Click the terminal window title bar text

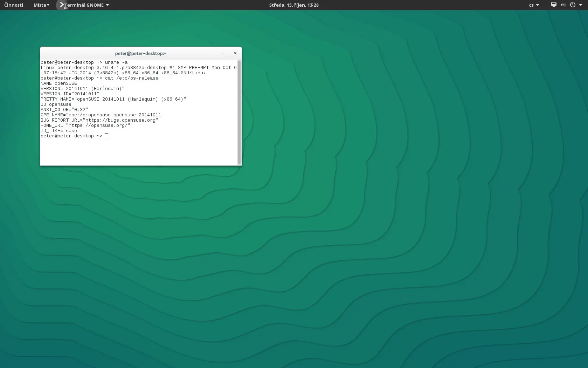pos(141,53)
